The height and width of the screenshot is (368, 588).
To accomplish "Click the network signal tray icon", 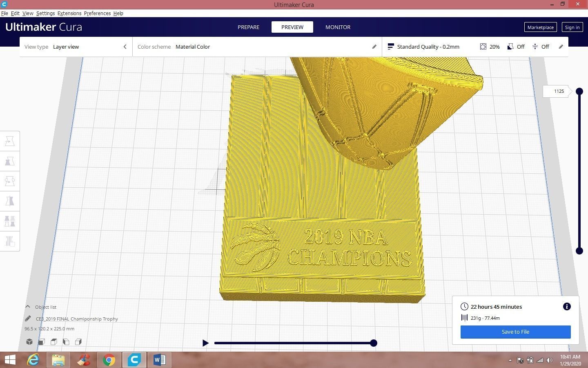I will point(540,360).
